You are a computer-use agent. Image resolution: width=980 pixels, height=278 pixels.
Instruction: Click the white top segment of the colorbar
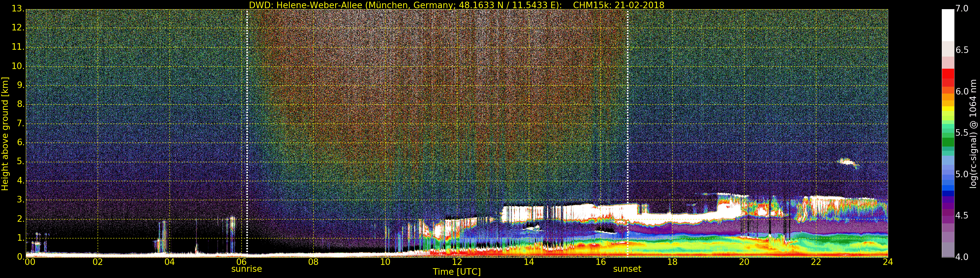tap(948, 25)
